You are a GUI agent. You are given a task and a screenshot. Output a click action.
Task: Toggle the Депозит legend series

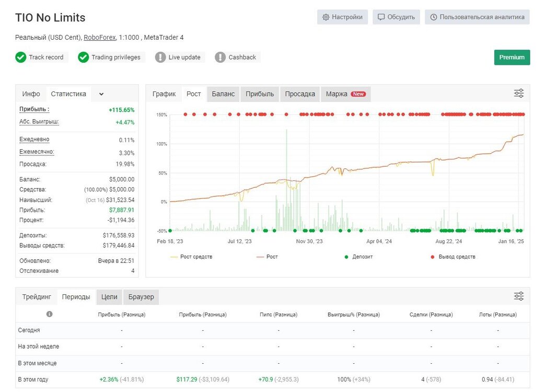click(358, 257)
